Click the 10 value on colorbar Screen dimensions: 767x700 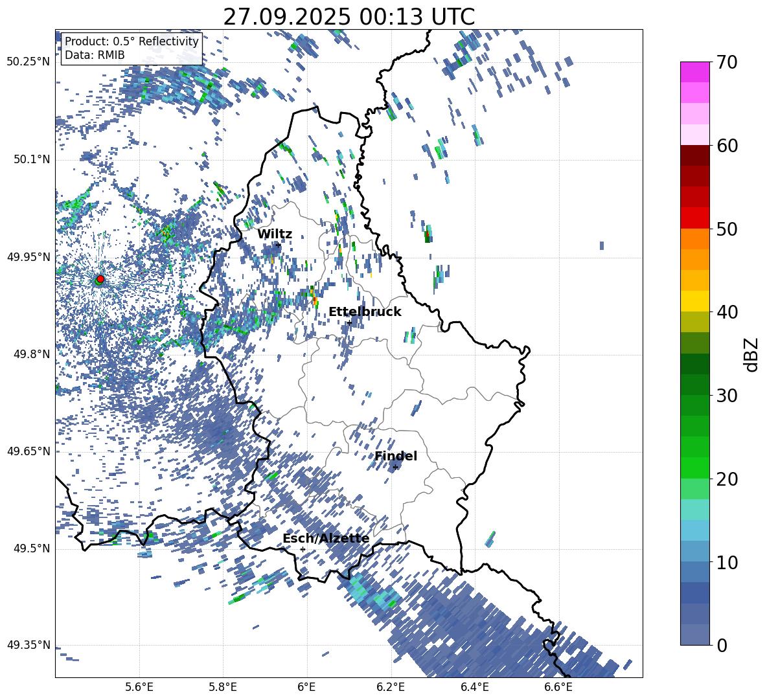coord(727,562)
